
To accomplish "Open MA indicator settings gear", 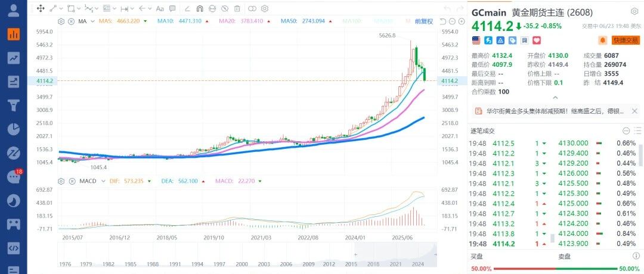I will tap(61, 21).
